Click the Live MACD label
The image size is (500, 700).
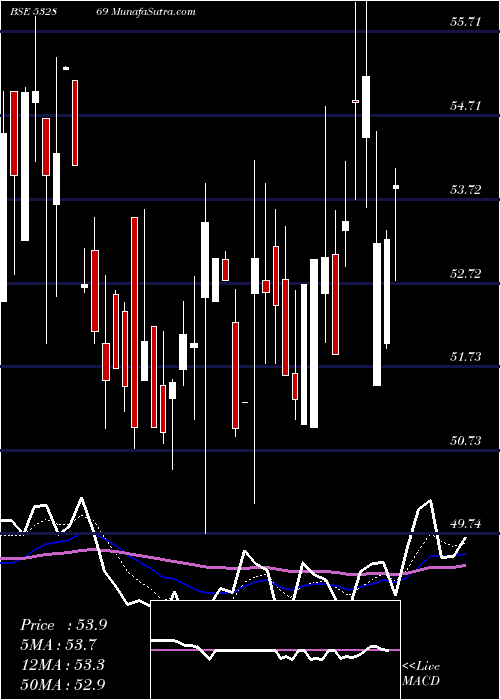click(421, 673)
